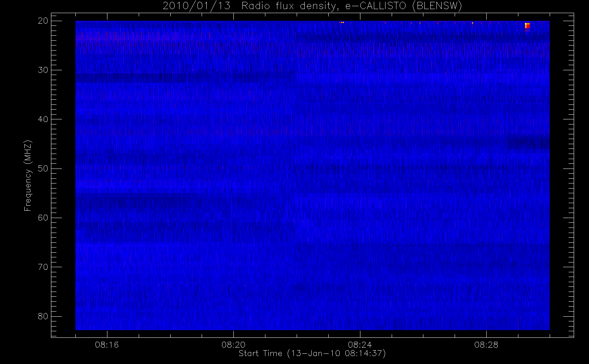Click the 08:20 time tick label
This screenshot has width=589, height=364.
(x=233, y=345)
